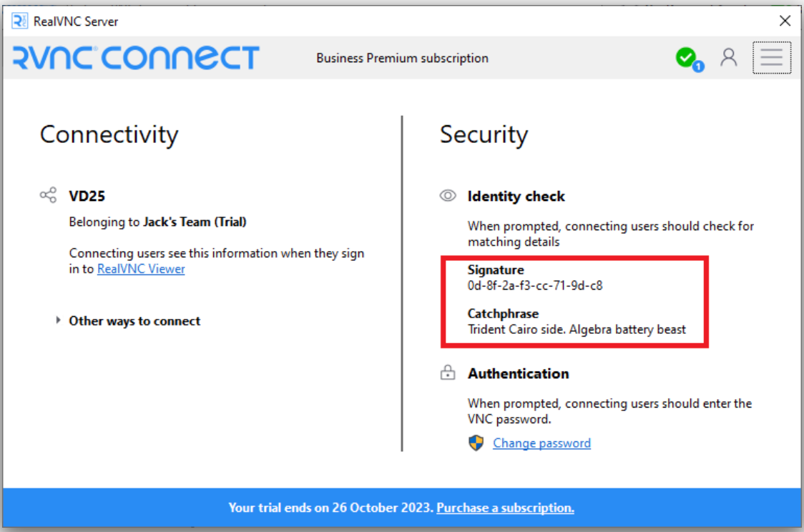Open the hamburger menu button

coord(772,57)
